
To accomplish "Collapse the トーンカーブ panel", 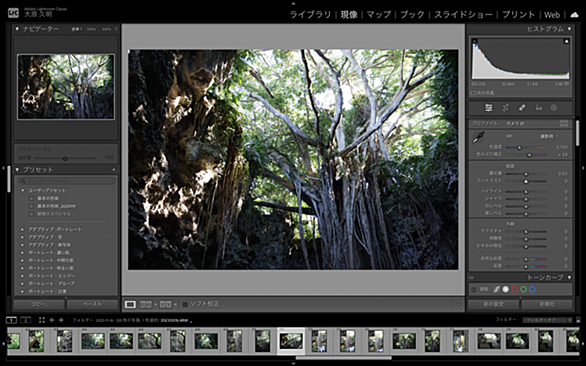I will [569, 277].
